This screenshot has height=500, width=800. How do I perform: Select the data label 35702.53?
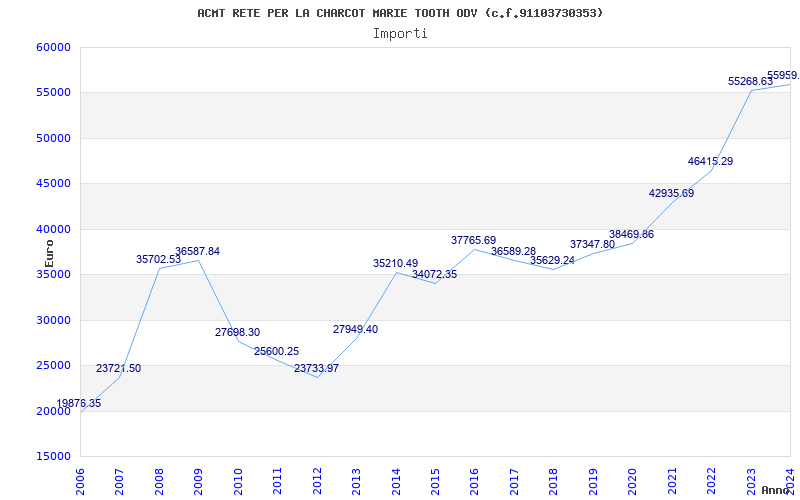pyautogui.click(x=158, y=259)
